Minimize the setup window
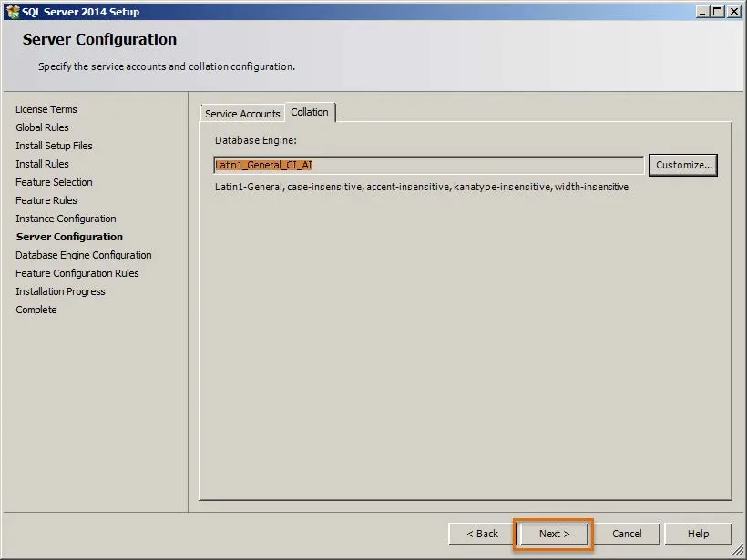Viewport: 747px width, 560px height. tap(701, 12)
